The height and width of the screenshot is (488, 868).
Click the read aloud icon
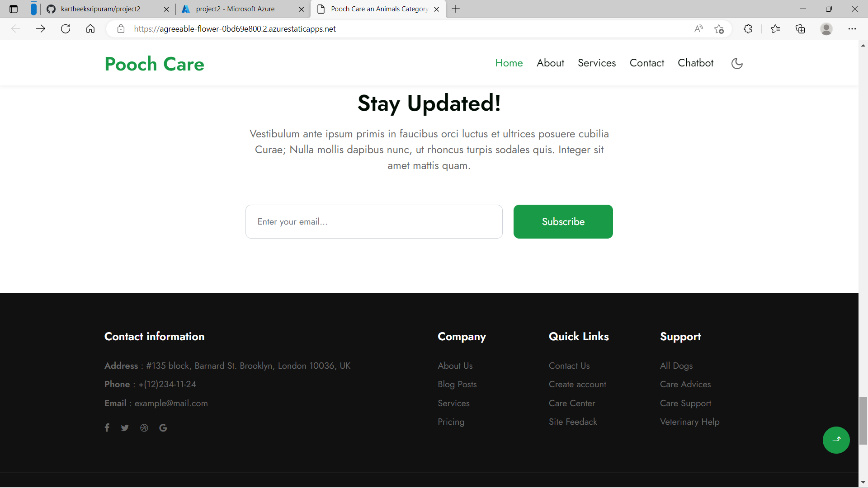point(698,29)
